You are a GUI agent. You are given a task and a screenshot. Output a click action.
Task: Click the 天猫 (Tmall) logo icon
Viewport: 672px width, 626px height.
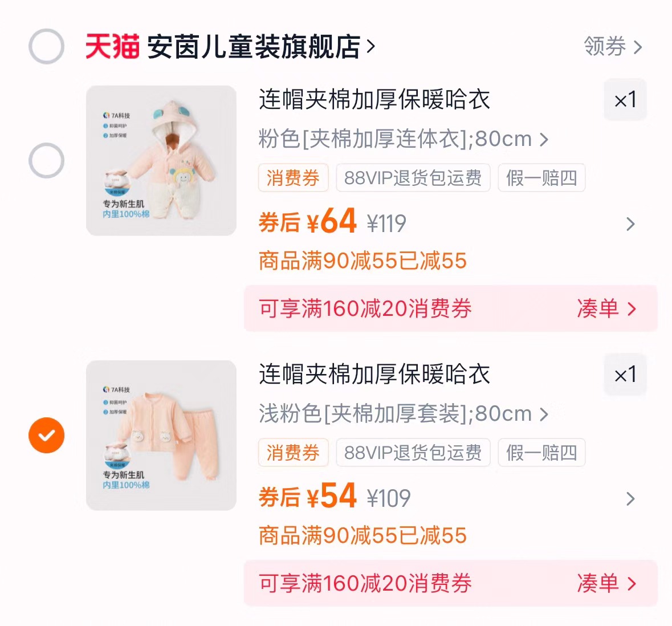point(112,47)
